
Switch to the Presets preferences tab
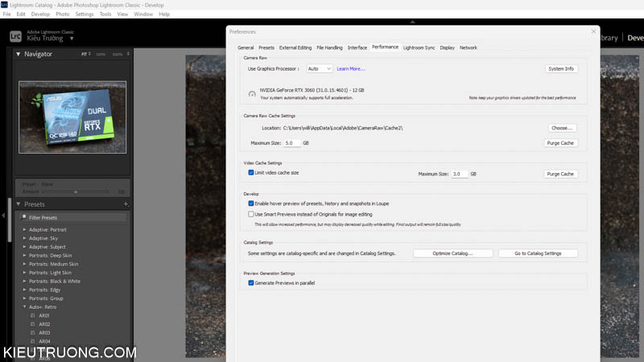[266, 47]
